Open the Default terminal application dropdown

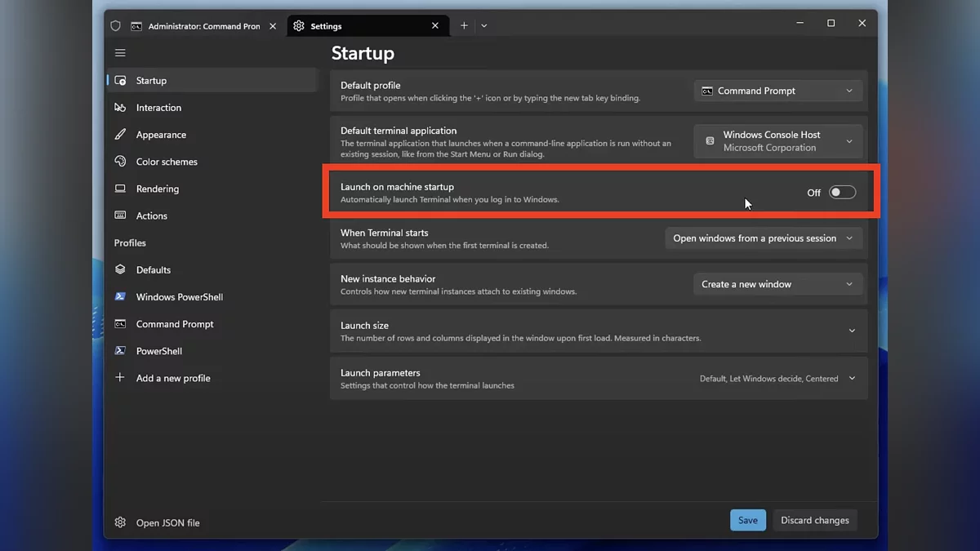[x=777, y=140]
